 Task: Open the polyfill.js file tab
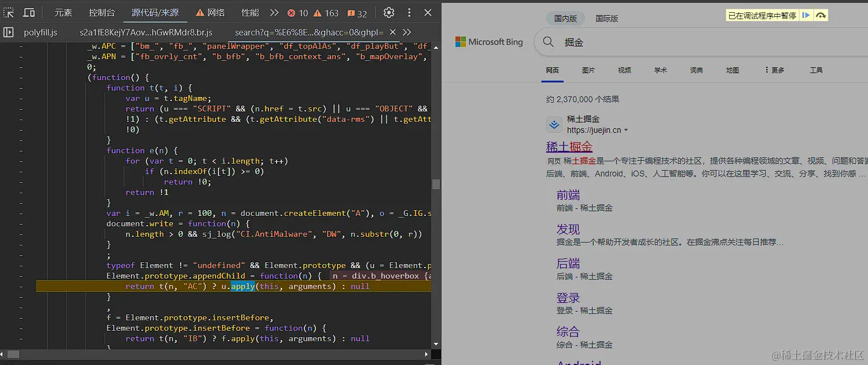pyautogui.click(x=41, y=32)
